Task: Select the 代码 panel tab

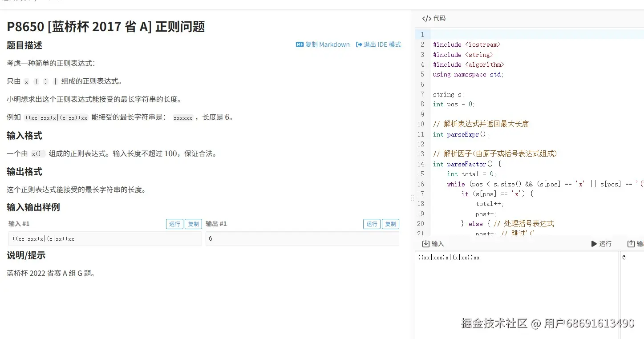Action: click(434, 18)
